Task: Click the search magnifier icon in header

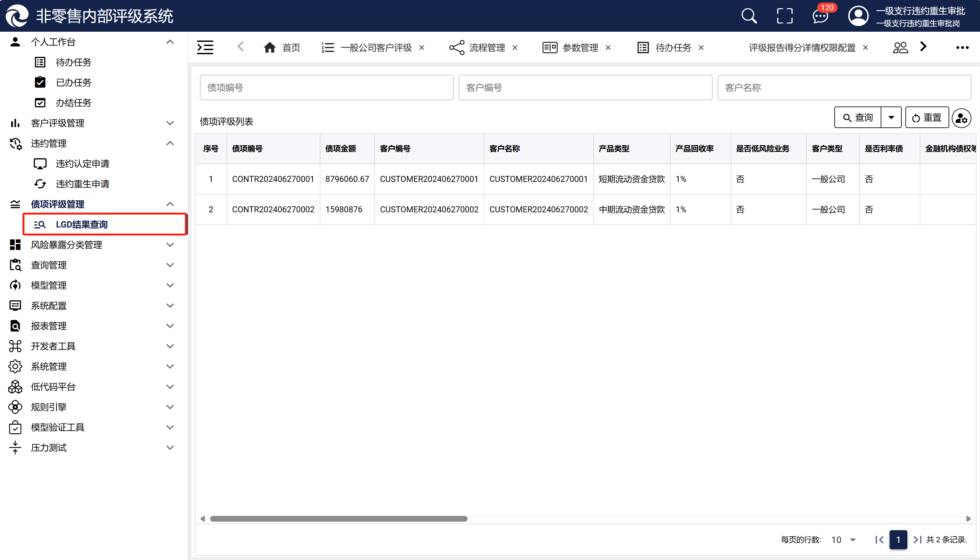Action: point(749,16)
